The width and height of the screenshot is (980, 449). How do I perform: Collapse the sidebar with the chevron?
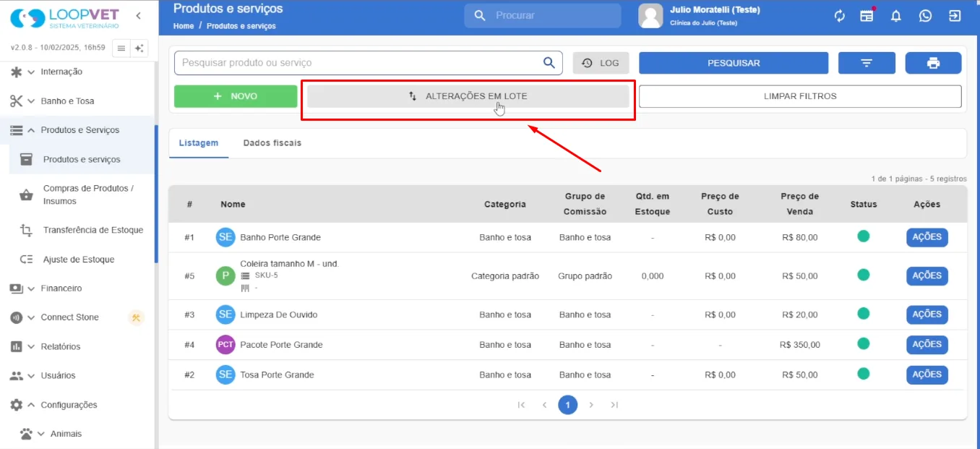pos(138,15)
